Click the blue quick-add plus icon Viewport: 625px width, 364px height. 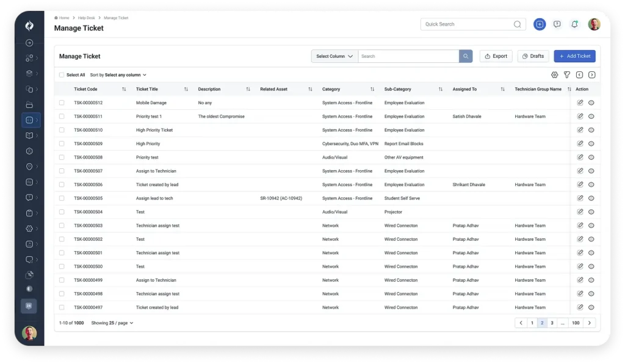tap(540, 24)
